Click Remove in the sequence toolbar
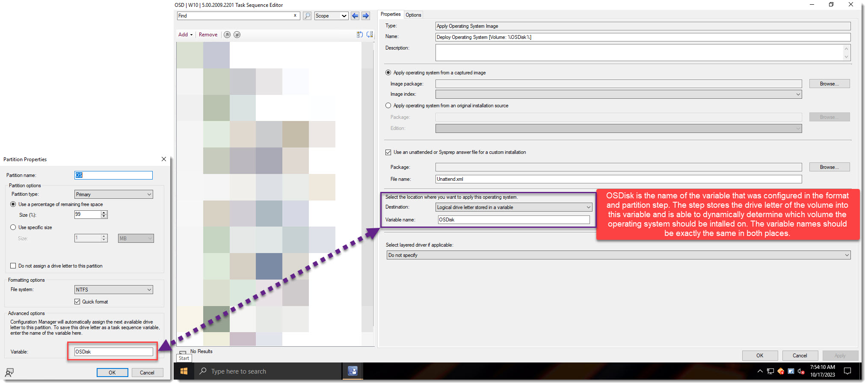Image resolution: width=868 pixels, height=386 pixels. click(x=208, y=35)
